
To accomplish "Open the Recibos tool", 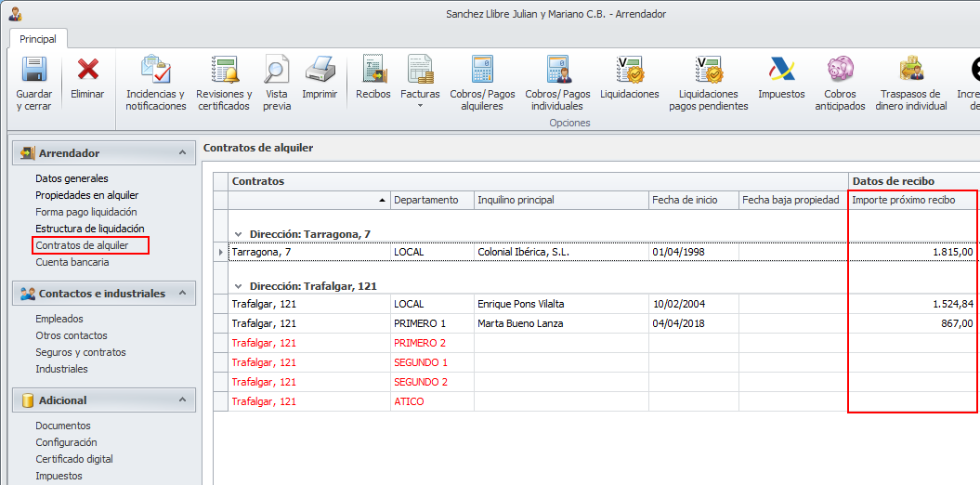I will point(373,71).
